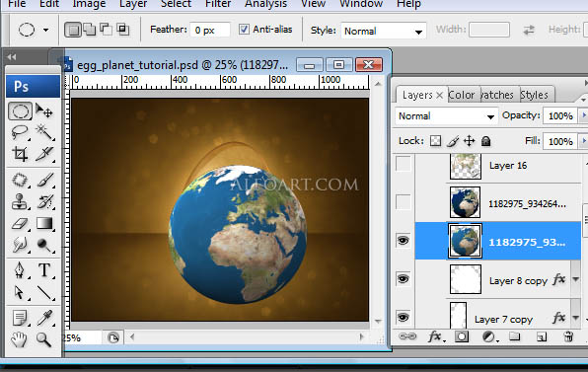Select the Crop tool

[20, 154]
